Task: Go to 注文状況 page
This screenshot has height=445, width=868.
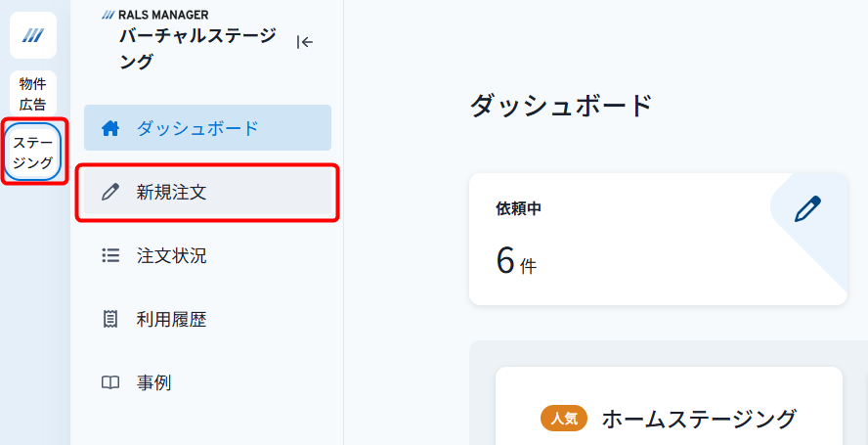Action: (x=207, y=255)
